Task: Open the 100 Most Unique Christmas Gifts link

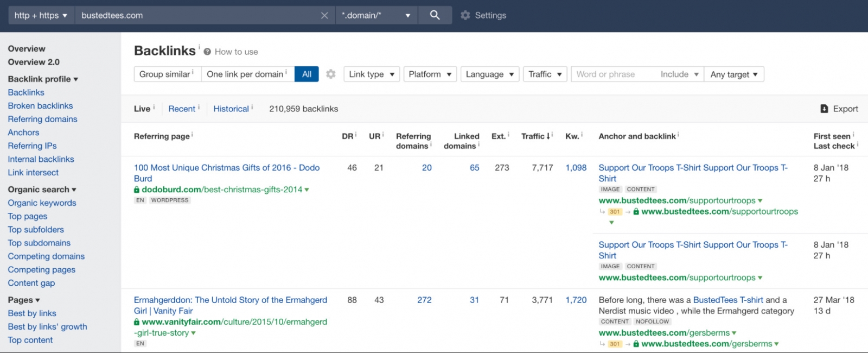Action: (227, 173)
